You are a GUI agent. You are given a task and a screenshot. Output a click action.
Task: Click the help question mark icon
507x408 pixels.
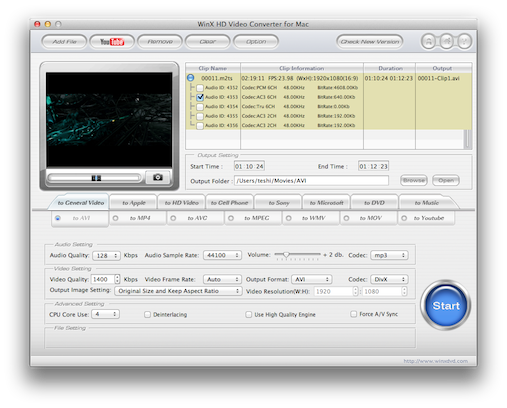464,42
